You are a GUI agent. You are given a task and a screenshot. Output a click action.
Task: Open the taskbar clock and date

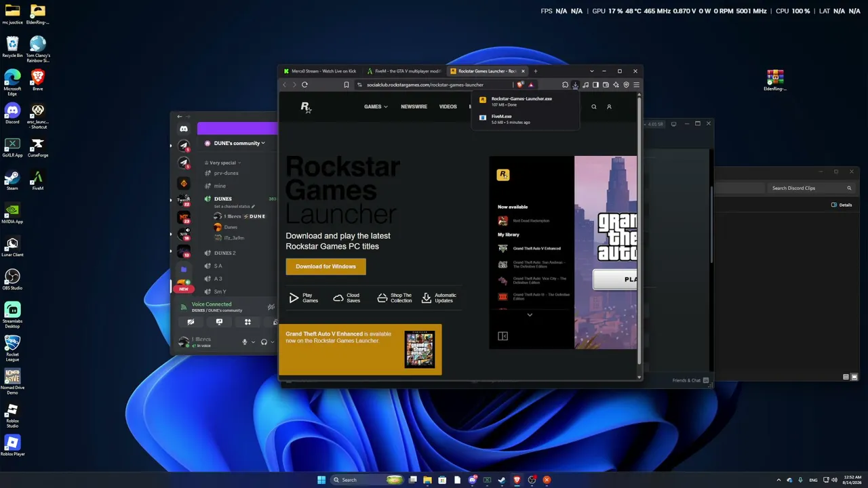coord(851,480)
